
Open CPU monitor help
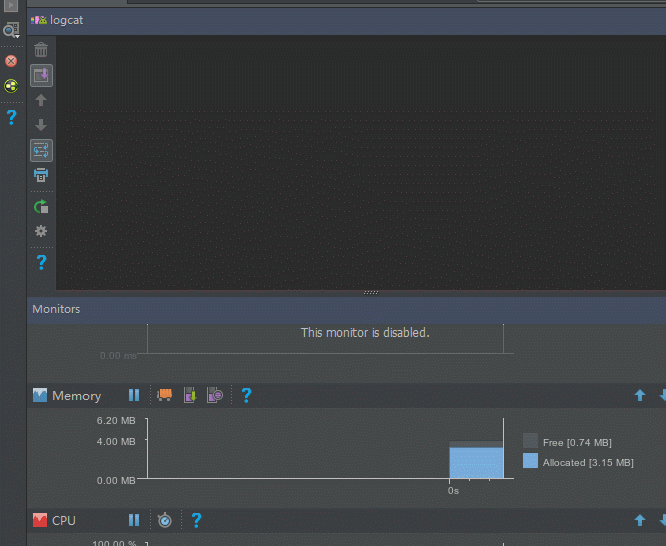point(196,521)
